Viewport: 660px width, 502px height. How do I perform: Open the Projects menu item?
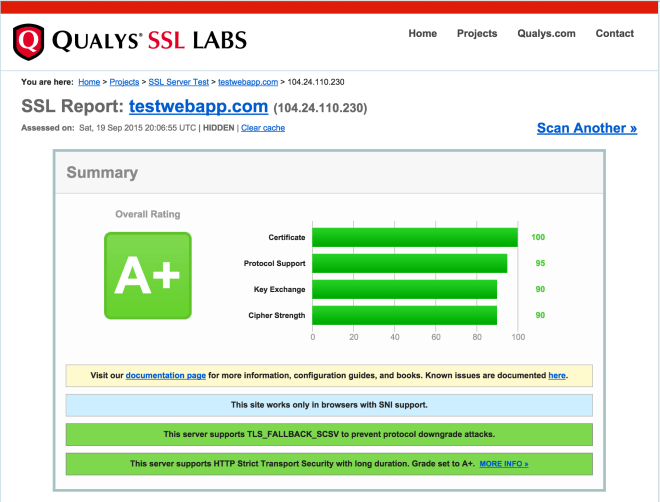477,33
